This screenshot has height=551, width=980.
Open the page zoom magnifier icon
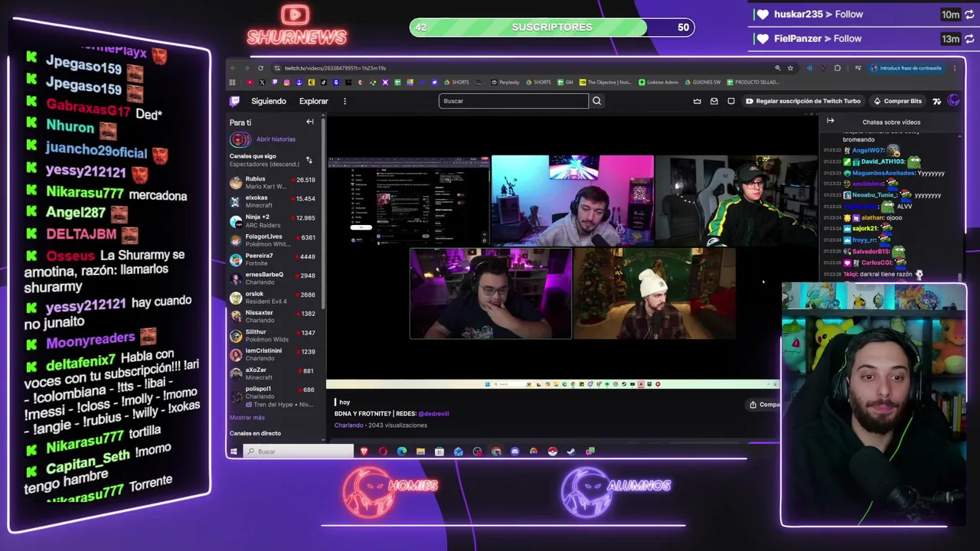(778, 68)
